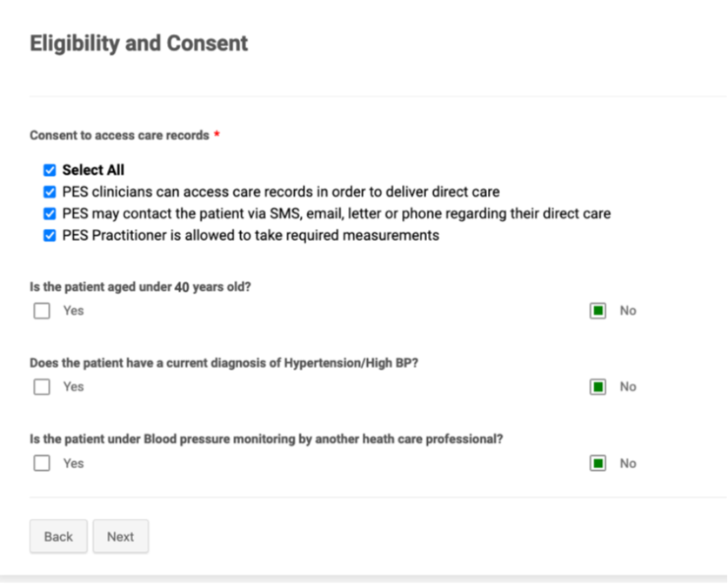
Task: Click the 'PES may contact the patient' label
Action: pos(337,214)
